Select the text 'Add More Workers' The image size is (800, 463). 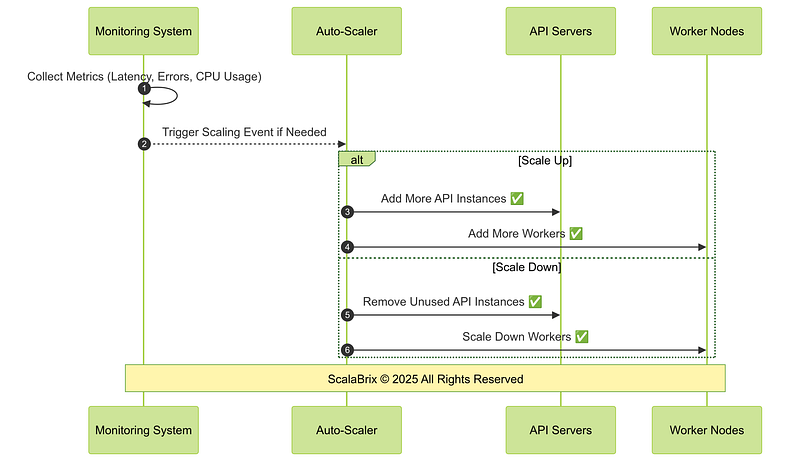click(517, 234)
